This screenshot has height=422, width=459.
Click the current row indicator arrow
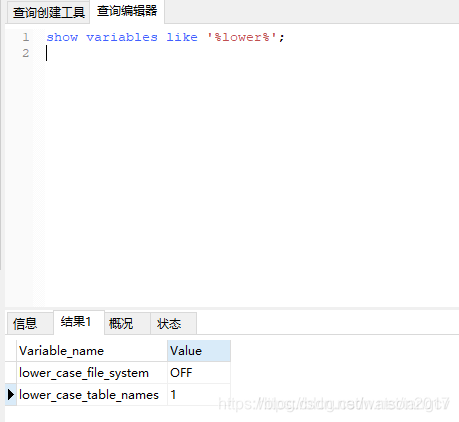11,395
